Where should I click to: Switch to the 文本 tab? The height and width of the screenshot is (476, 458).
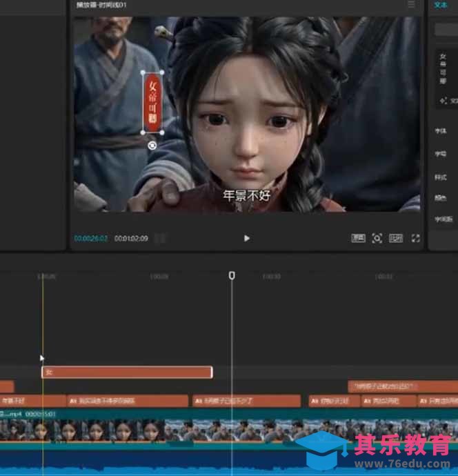coord(441,5)
